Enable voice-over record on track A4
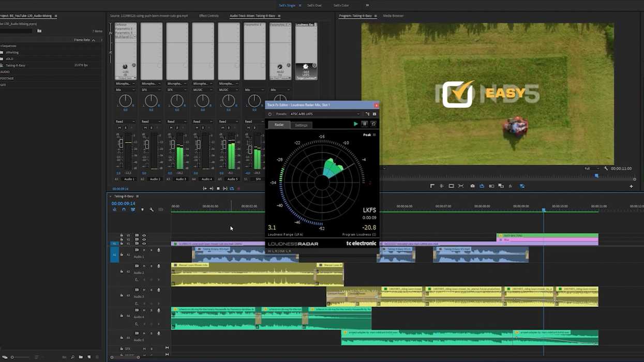The height and width of the screenshot is (362, 644). (x=159, y=310)
